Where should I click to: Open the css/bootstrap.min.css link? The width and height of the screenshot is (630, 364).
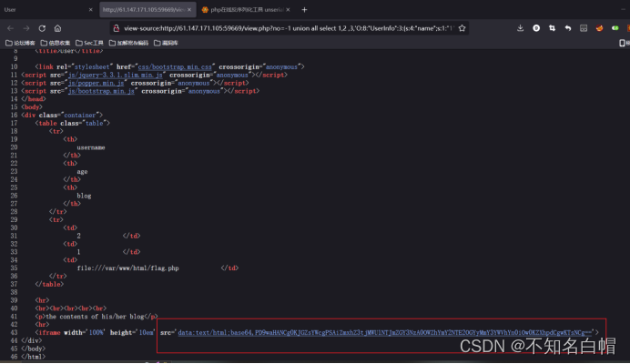(x=175, y=67)
